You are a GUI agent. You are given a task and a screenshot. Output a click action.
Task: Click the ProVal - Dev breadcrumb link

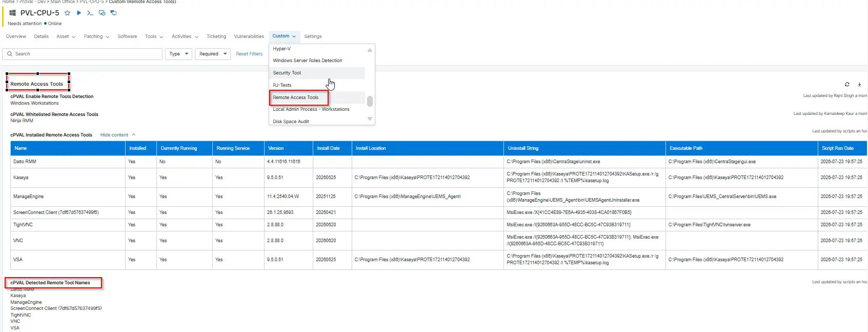(x=33, y=2)
